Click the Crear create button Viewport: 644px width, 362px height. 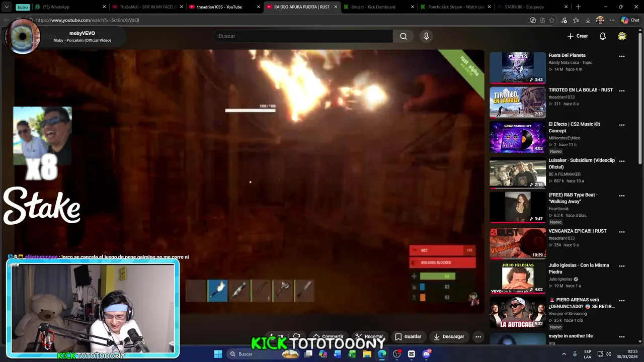pos(578,36)
